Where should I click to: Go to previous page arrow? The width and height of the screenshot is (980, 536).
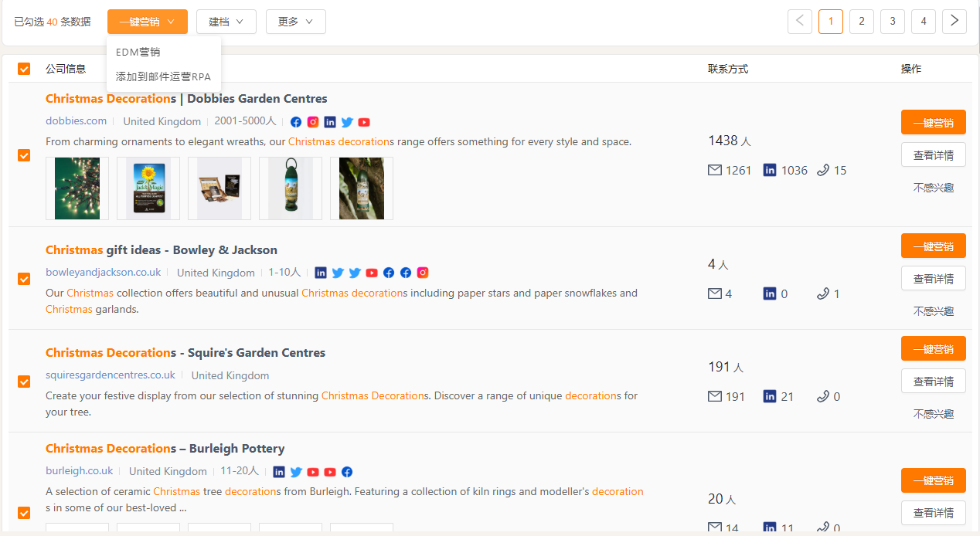click(800, 21)
